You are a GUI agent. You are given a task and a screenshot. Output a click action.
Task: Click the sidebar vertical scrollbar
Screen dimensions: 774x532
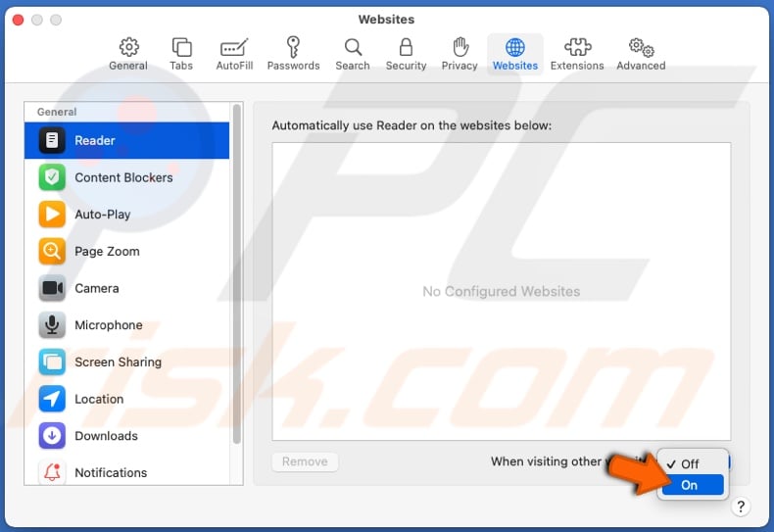237,274
